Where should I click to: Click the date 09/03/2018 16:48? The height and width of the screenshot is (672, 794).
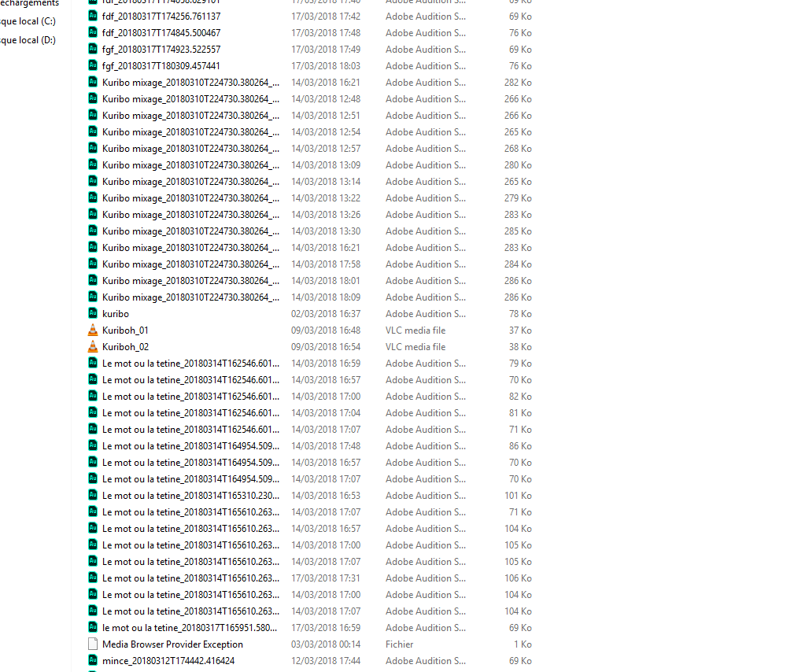point(326,330)
